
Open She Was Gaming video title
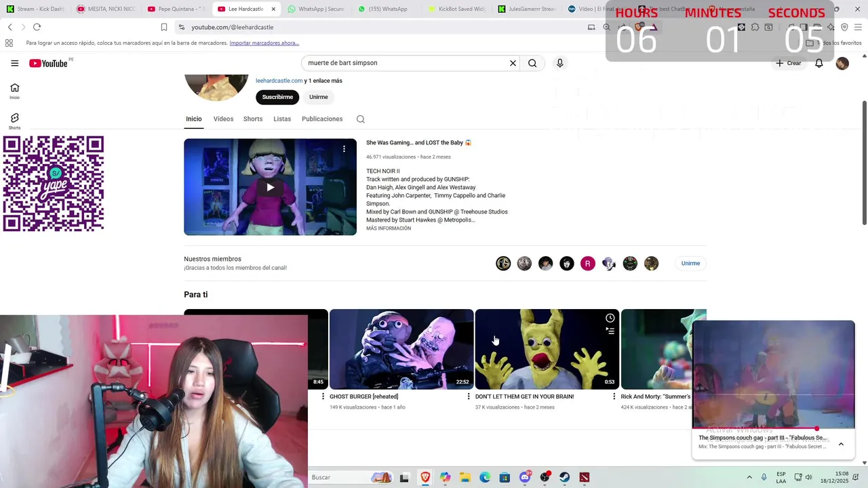point(418,143)
